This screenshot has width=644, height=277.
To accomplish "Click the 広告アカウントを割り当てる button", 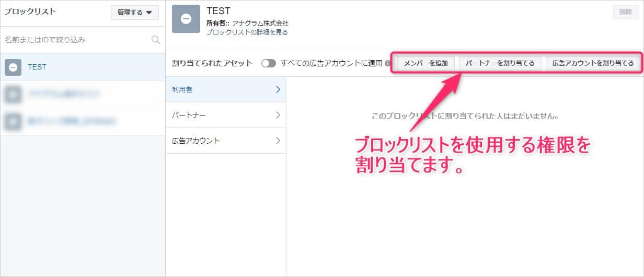I will pyautogui.click(x=593, y=63).
